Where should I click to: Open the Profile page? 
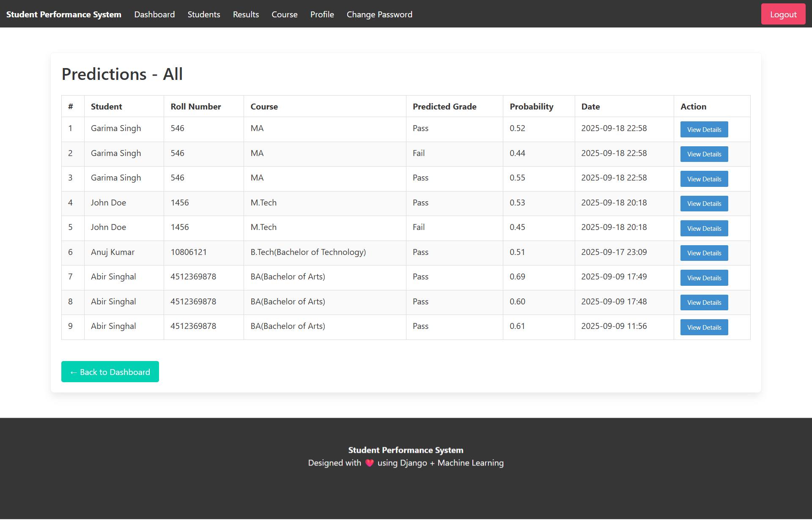coord(322,14)
